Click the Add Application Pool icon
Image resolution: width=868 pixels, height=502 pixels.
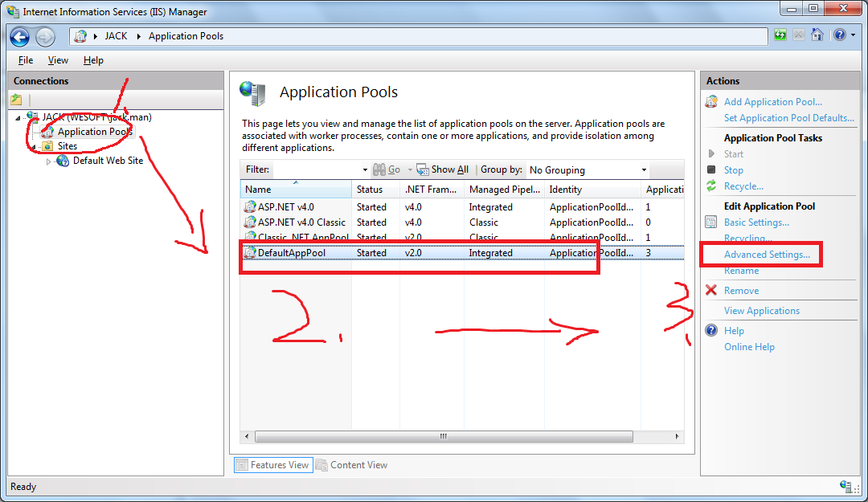(x=711, y=102)
